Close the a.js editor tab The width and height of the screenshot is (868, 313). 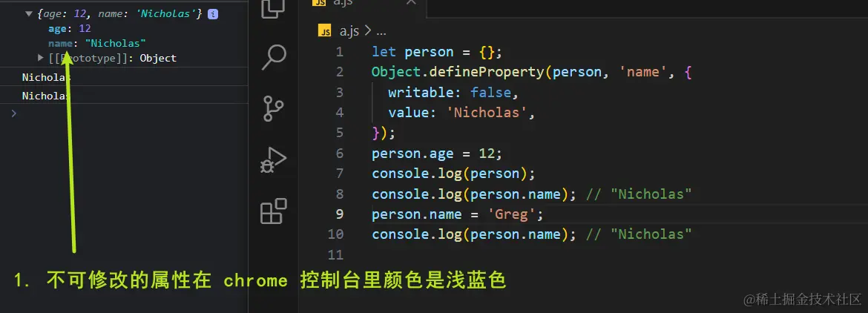411,3
